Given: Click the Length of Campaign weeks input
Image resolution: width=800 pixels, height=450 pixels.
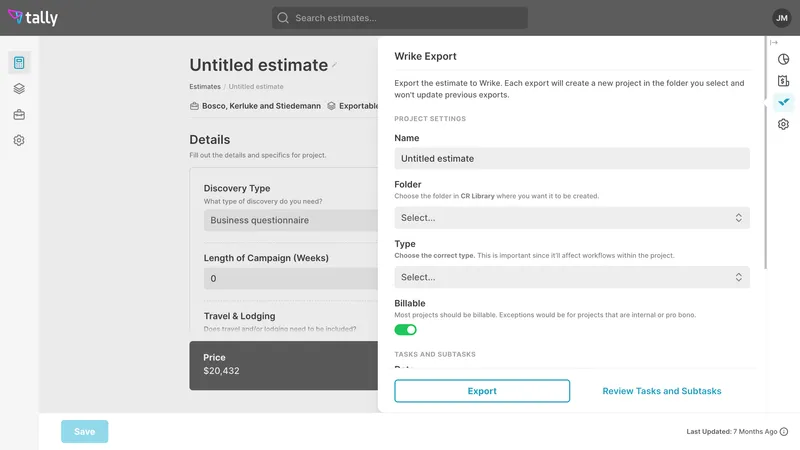Looking at the screenshot, I should (291, 279).
